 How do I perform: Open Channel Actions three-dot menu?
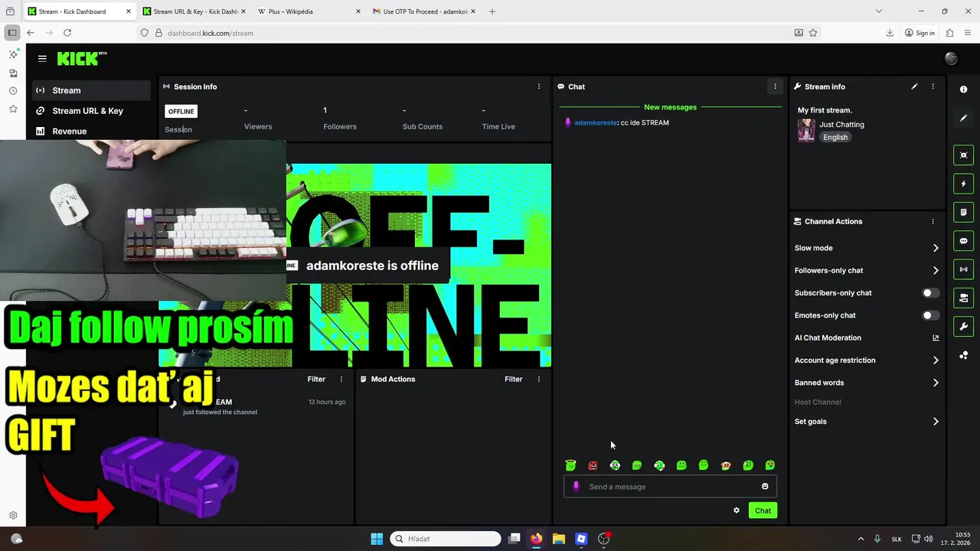[933, 221]
